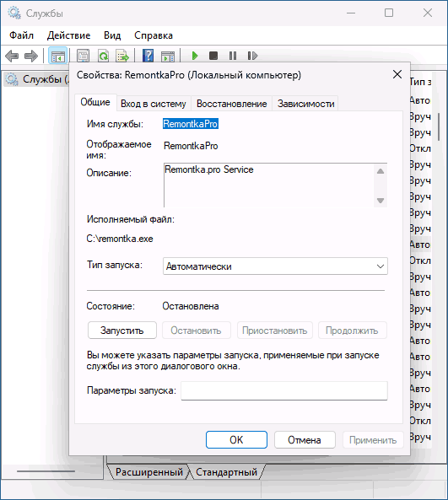The width and height of the screenshot is (448, 500).
Task: Open Help via the blue question mark icon
Action: 148,56
